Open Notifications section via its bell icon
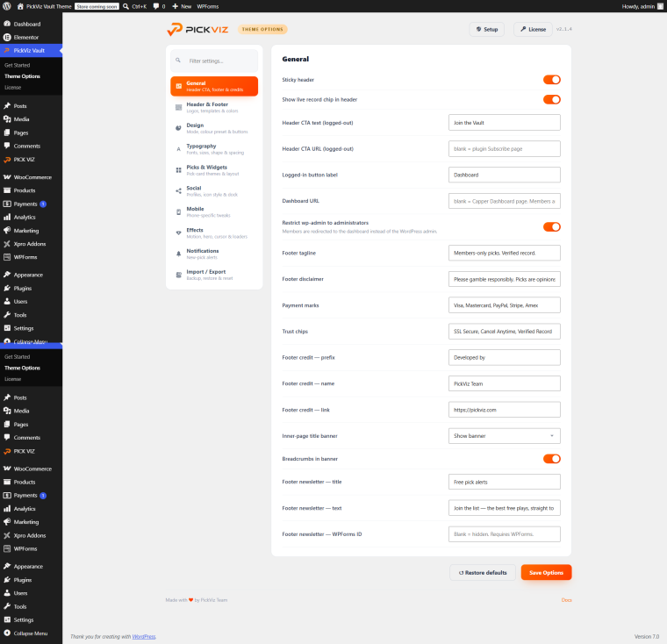Viewport: 667px width, 644px height. 179,254
